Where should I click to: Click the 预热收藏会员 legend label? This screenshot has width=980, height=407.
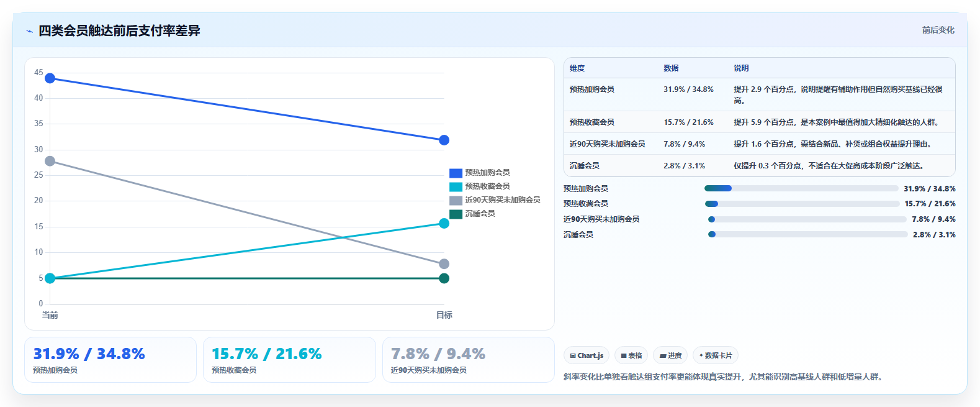point(487,186)
